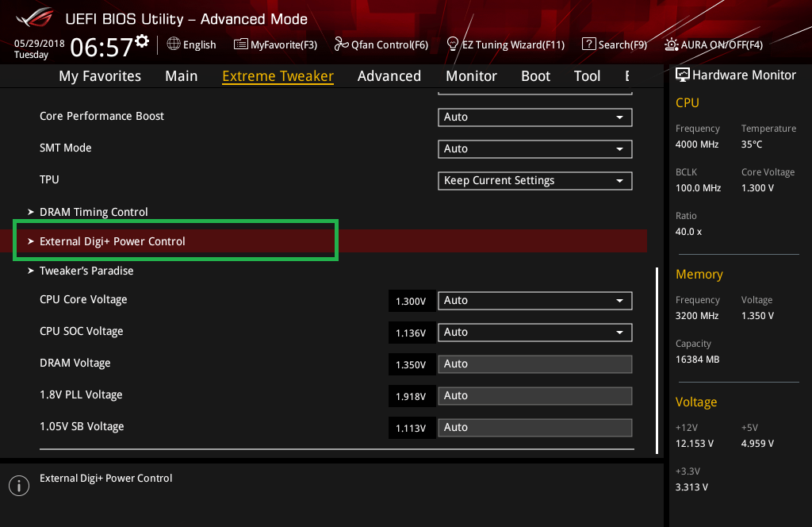Click the vertical scrollbar of settings list

tap(657, 357)
